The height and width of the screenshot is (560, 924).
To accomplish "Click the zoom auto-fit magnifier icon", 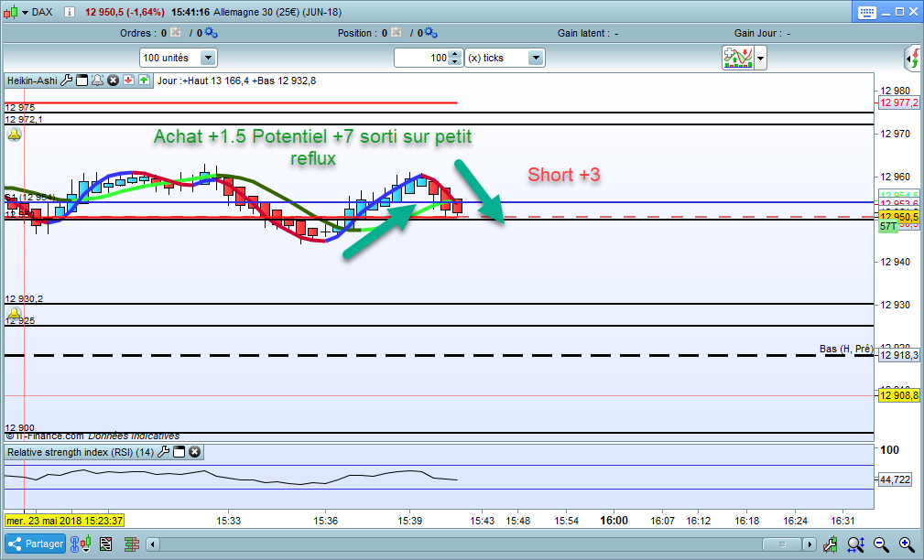I will 855,544.
